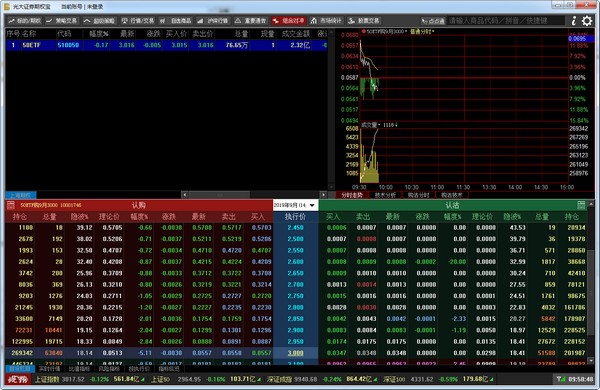Open the 策略交易 toolbar button
Screen dimensions: 600x390
61,21
